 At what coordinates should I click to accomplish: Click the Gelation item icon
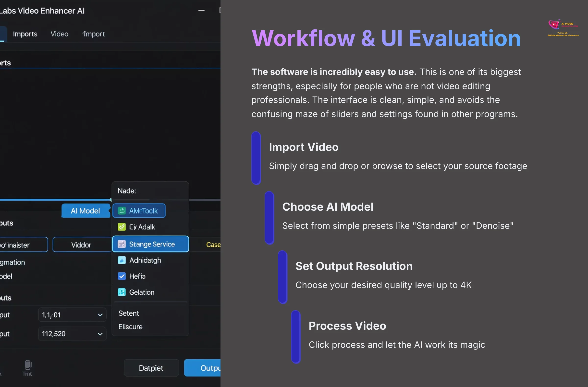tap(122, 292)
